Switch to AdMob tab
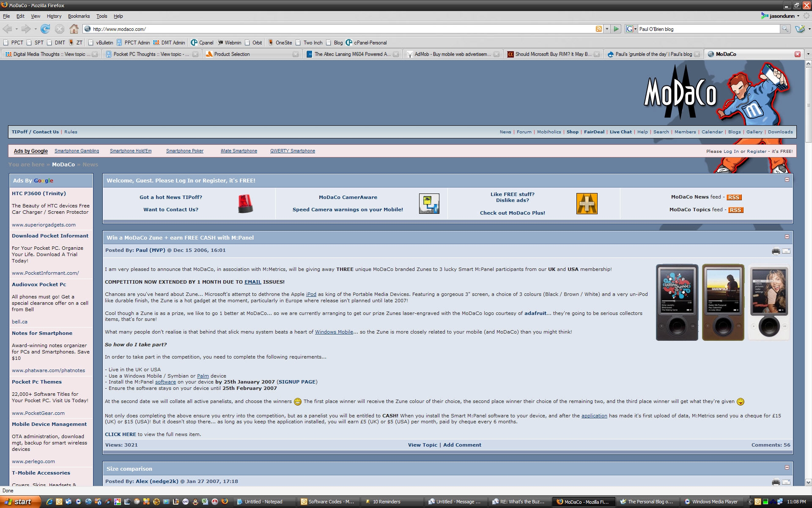Image resolution: width=812 pixels, height=508 pixels. click(453, 54)
